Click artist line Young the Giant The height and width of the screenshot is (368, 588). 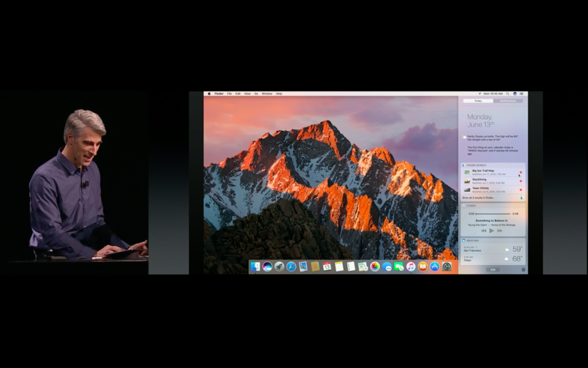click(492, 225)
